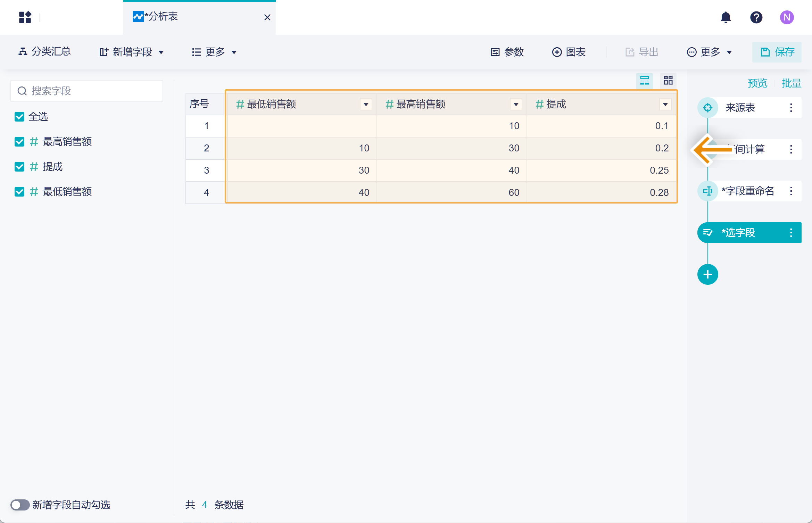This screenshot has height=523, width=812.
Task: Expand the 新增字段 dropdown menu
Action: coord(132,52)
